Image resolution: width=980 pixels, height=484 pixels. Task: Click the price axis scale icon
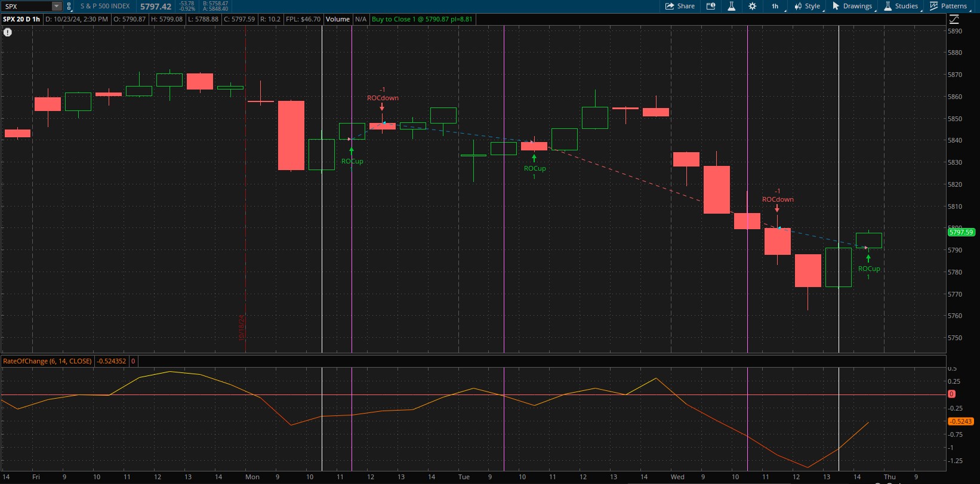tap(954, 19)
